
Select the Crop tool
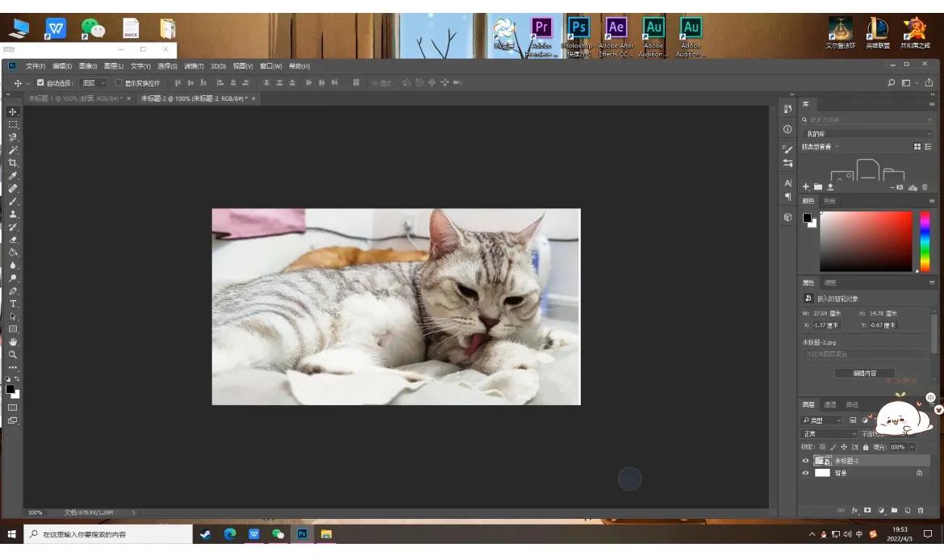(x=13, y=163)
